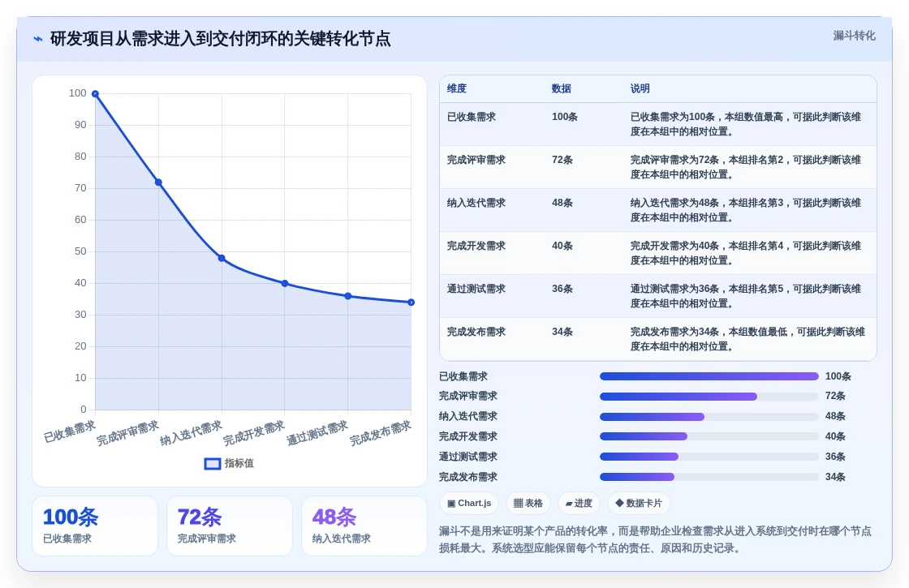Click the chart data point at 完成发布需求 (34)
This screenshot has height=588, width=909.
pos(411,303)
